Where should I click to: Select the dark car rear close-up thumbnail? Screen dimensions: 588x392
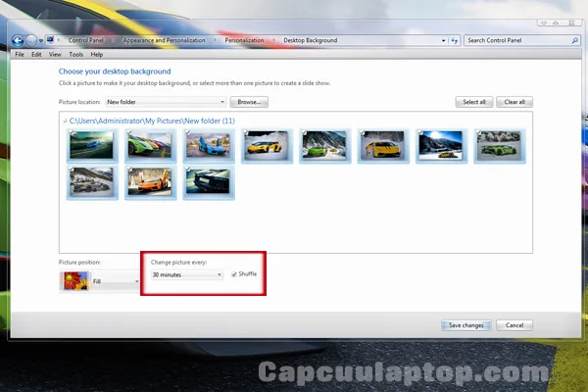pyautogui.click(x=209, y=182)
